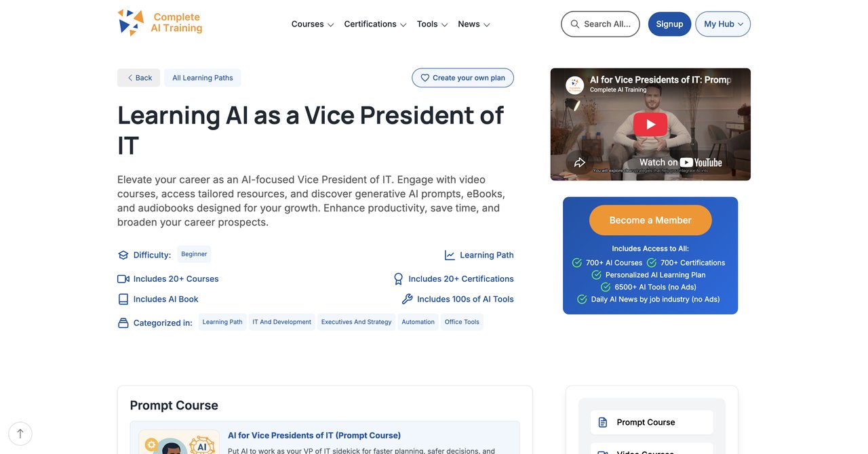This screenshot has width=868, height=454.
Task: Click the document icon next to Prompt Course
Action: [603, 422]
